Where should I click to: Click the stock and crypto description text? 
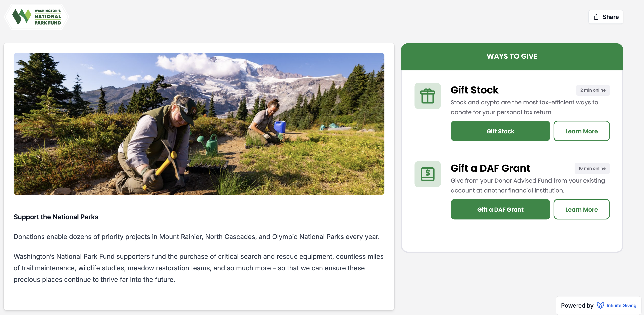pos(524,107)
